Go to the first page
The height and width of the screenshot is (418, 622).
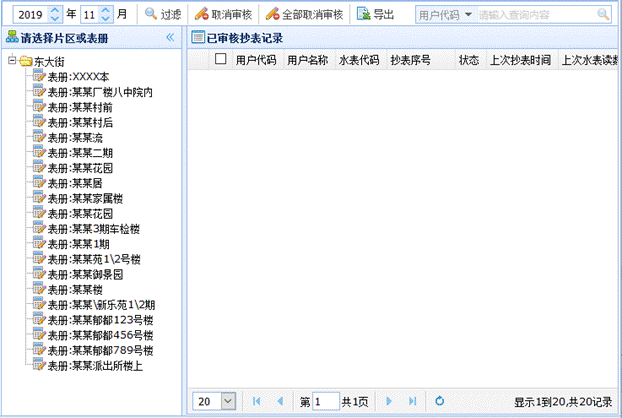tap(256, 401)
